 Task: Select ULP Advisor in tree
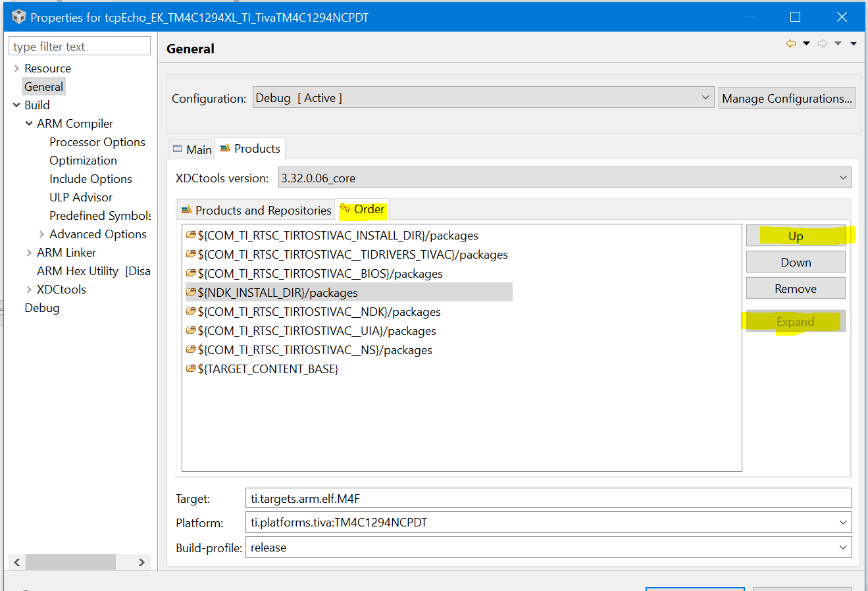coord(81,197)
